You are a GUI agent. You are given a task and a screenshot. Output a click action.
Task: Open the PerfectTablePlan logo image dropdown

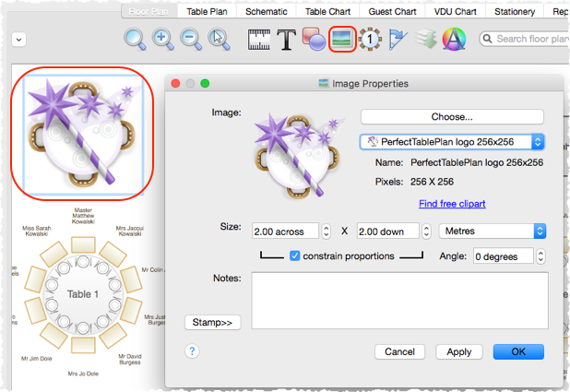click(452, 142)
